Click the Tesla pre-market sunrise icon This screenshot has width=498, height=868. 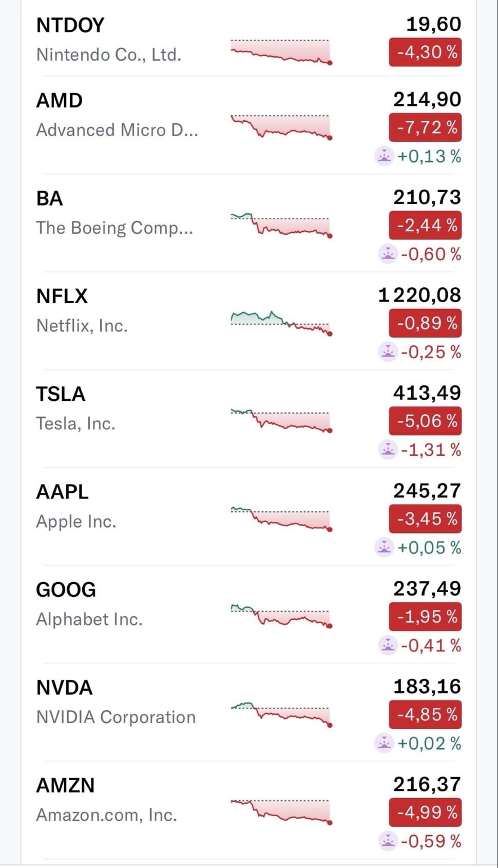tap(388, 450)
